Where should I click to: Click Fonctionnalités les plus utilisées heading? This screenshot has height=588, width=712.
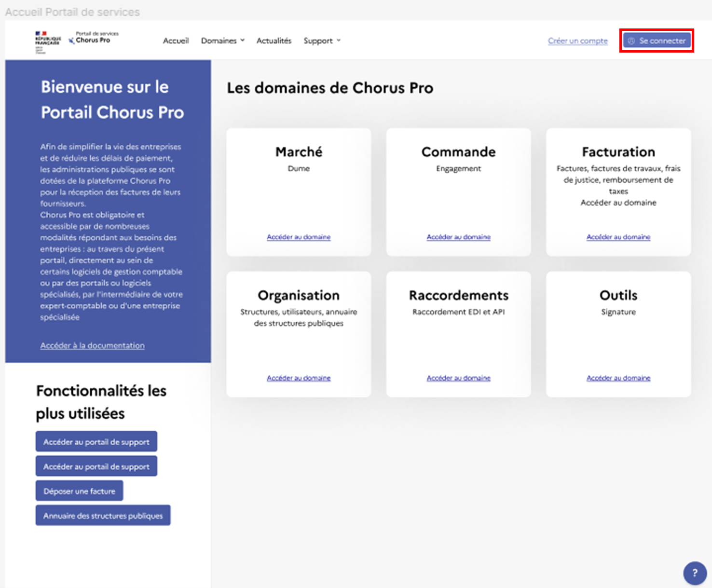tap(101, 402)
